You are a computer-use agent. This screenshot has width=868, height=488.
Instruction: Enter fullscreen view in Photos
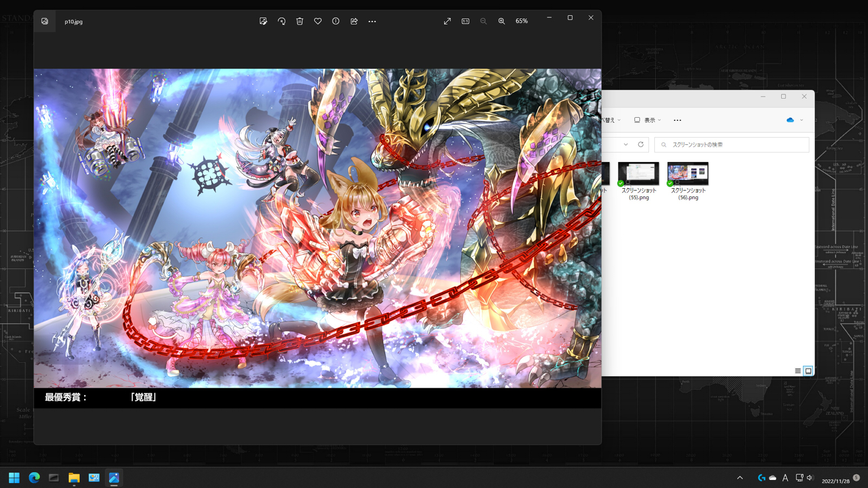point(447,21)
